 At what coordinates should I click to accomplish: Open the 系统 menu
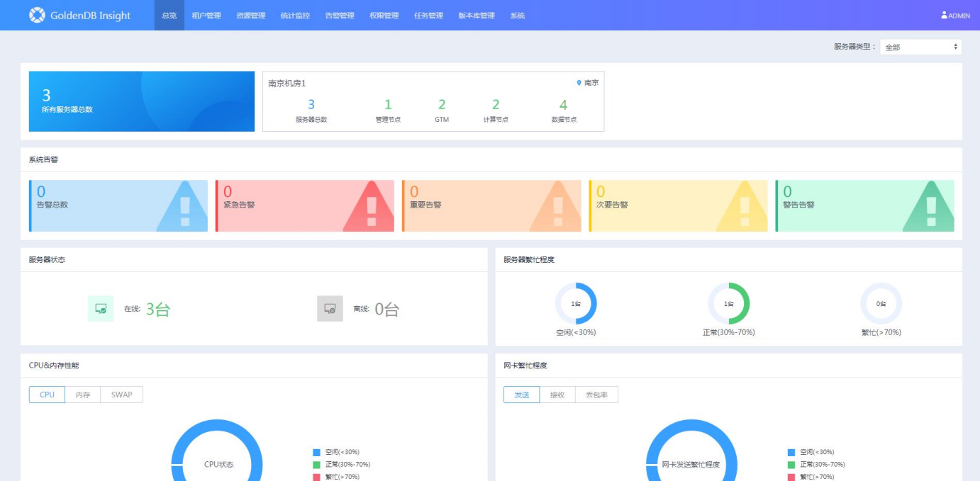point(518,16)
